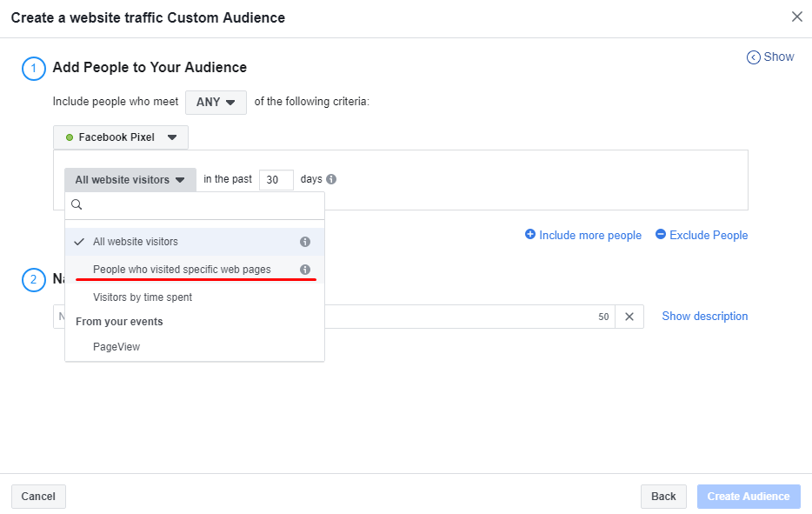This screenshot has width=812, height=514.
Task: Set the days value field
Action: click(x=276, y=180)
